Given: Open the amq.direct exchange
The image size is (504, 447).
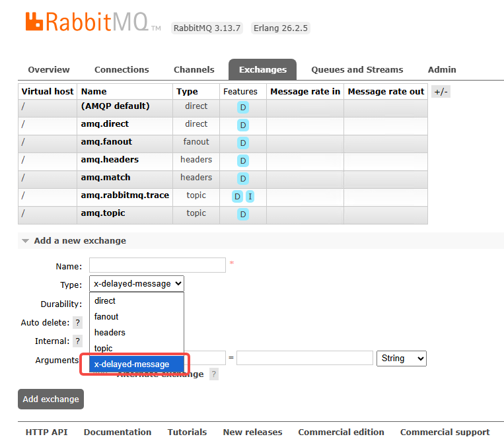Looking at the screenshot, I should [105, 124].
